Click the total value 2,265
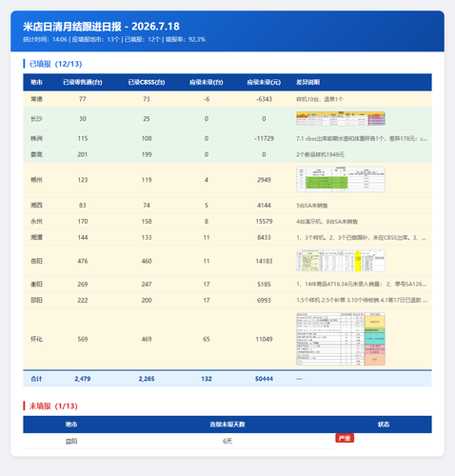The width and height of the screenshot is (455, 476). click(x=147, y=379)
